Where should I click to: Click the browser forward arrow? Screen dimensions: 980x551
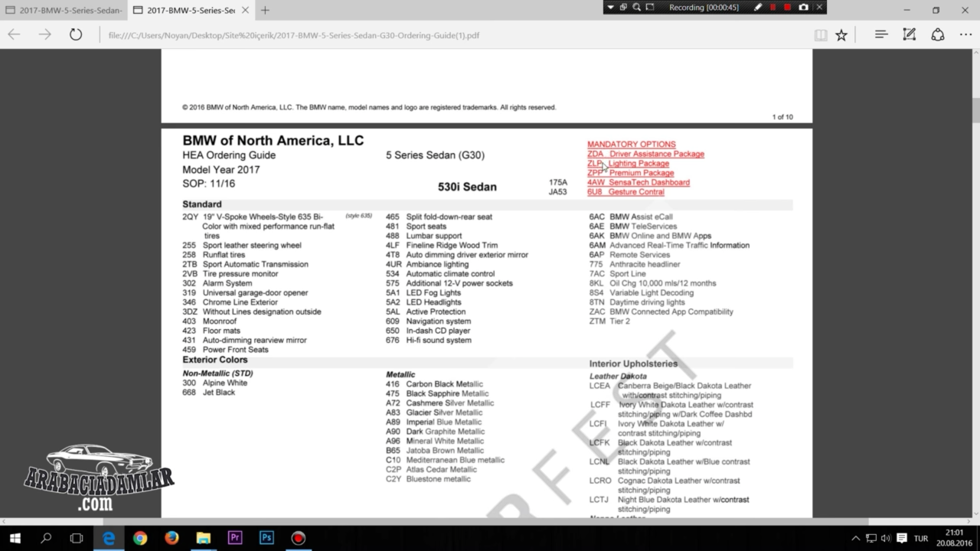click(x=45, y=34)
